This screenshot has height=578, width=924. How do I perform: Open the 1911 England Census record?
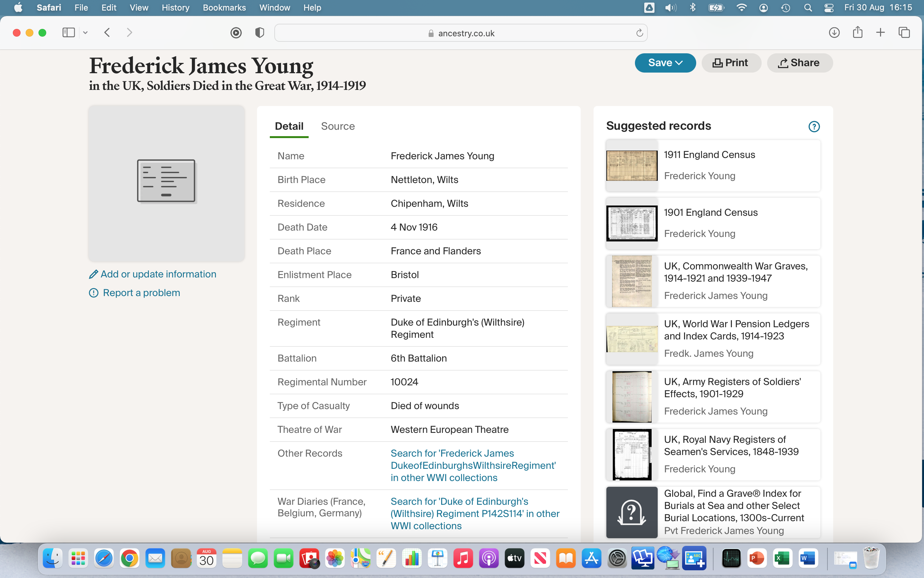713,165
